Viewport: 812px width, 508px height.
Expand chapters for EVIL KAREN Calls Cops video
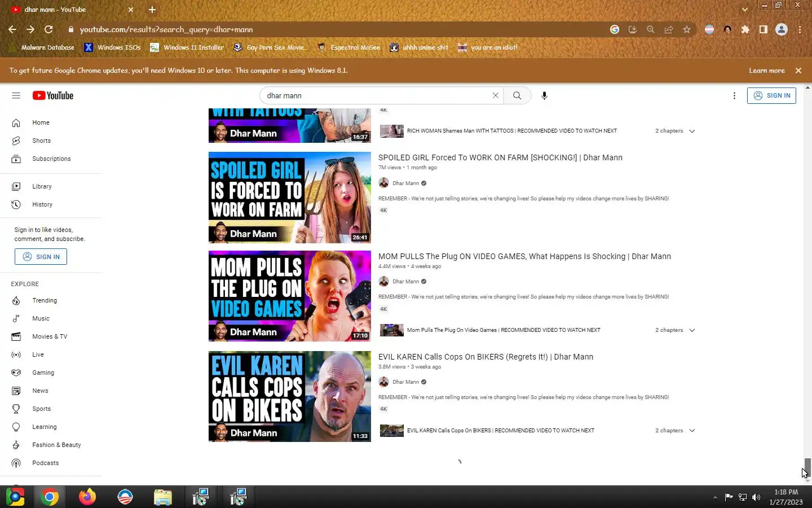click(x=692, y=431)
